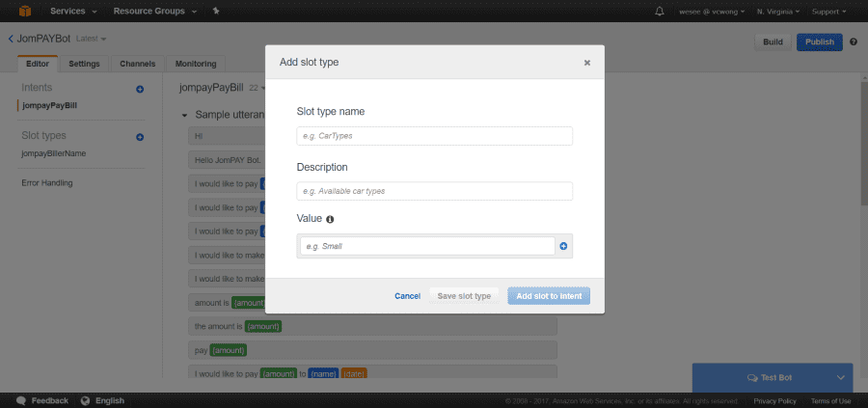The width and height of the screenshot is (868, 408).
Task: Click the pin star icon in the top bar
Action: pos(216,11)
